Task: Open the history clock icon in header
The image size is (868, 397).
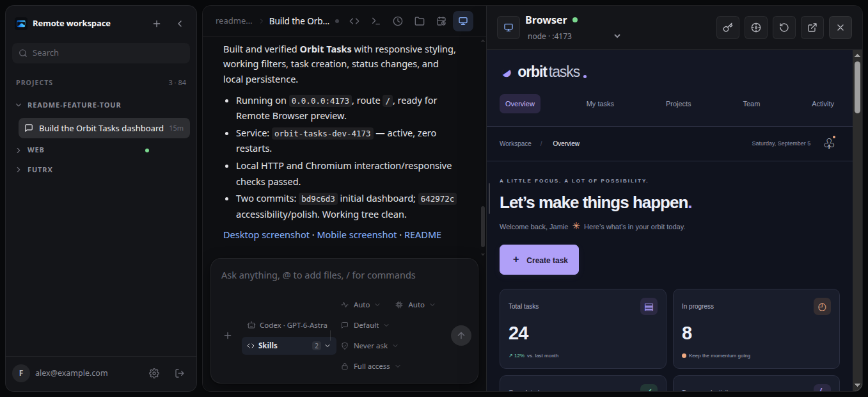Action: point(398,21)
